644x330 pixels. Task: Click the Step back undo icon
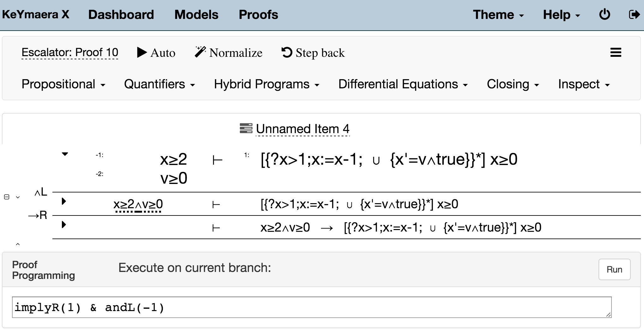(x=287, y=52)
